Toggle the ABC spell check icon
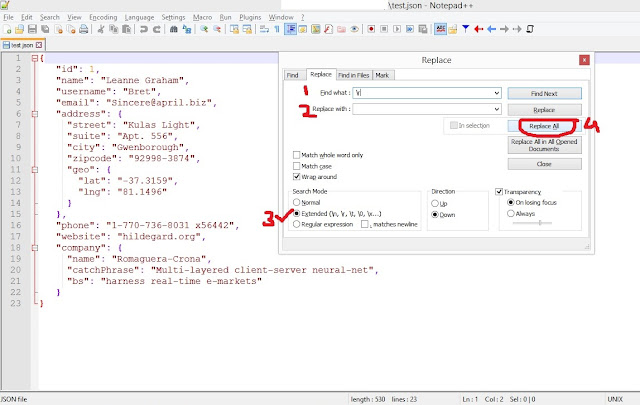The image size is (640, 405). [x=440, y=29]
